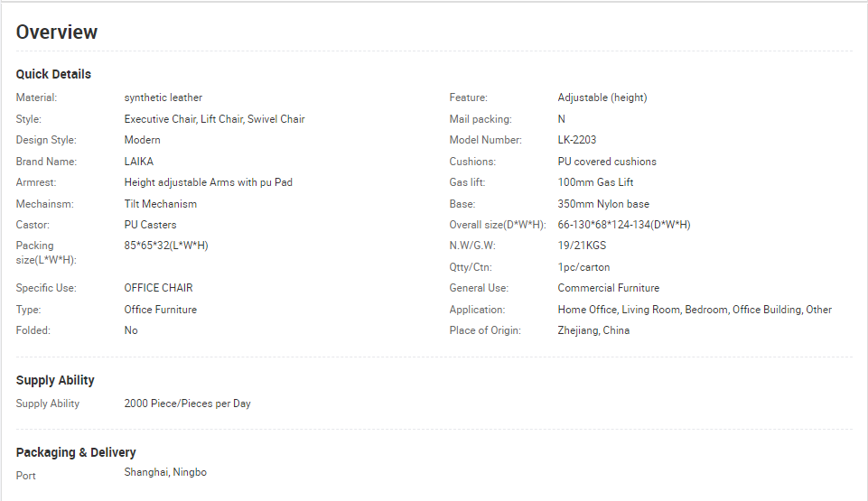Click the Zhejiang, China origin value
Screen dimensions: 868x501
[x=593, y=330]
